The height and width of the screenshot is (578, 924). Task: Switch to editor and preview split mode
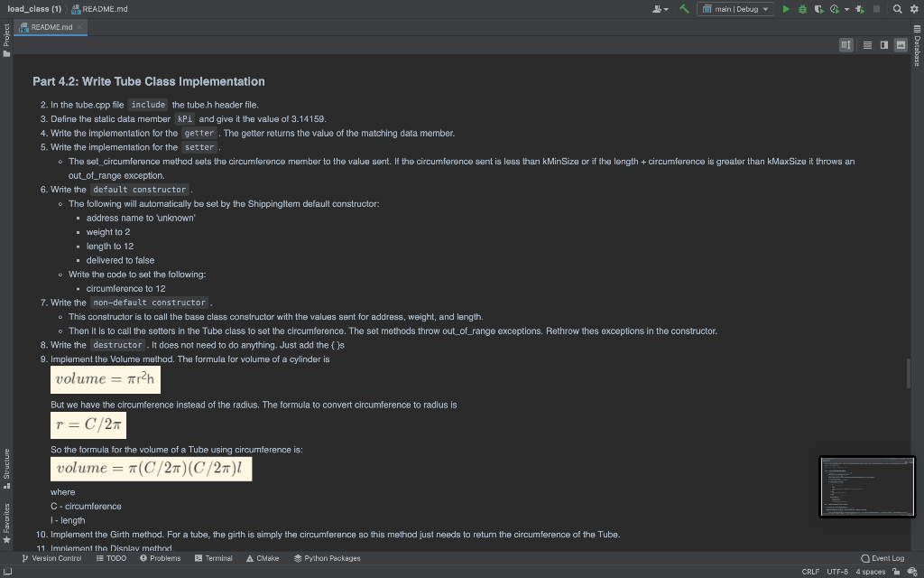[x=884, y=45]
